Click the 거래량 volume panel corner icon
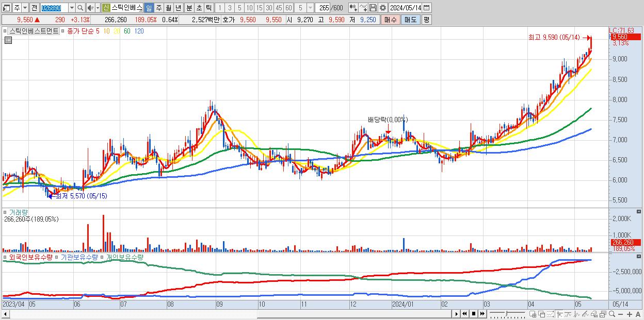Image resolution: width=644 pixels, height=320 pixels. [5, 212]
